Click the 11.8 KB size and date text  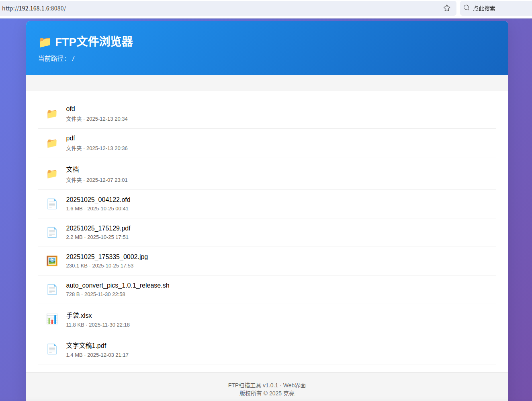pyautogui.click(x=98, y=325)
